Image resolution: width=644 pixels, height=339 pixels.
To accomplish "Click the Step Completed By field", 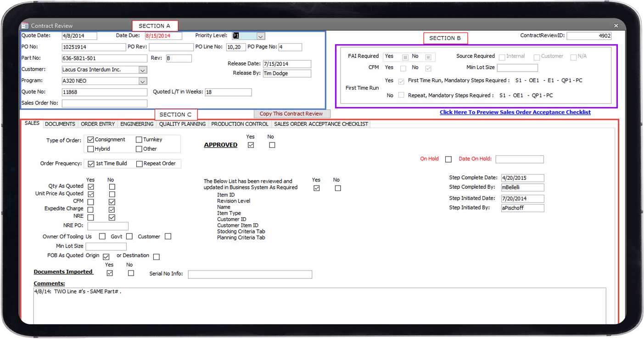I will (x=522, y=187).
